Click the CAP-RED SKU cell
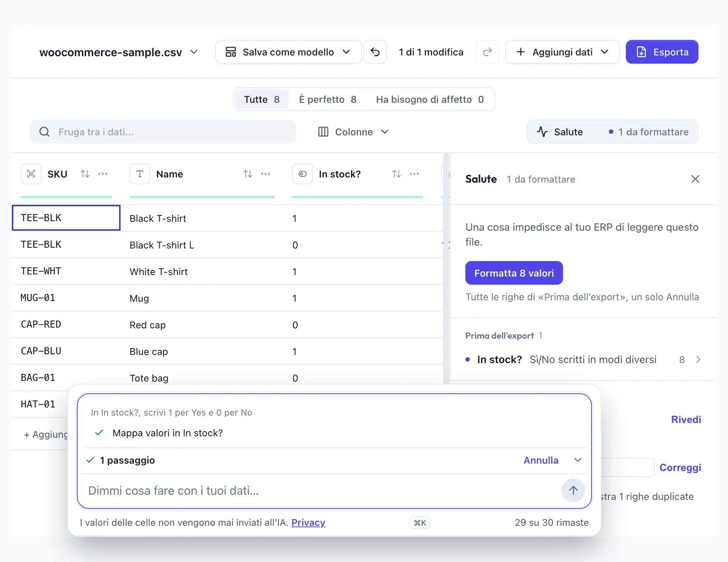 tap(66, 324)
